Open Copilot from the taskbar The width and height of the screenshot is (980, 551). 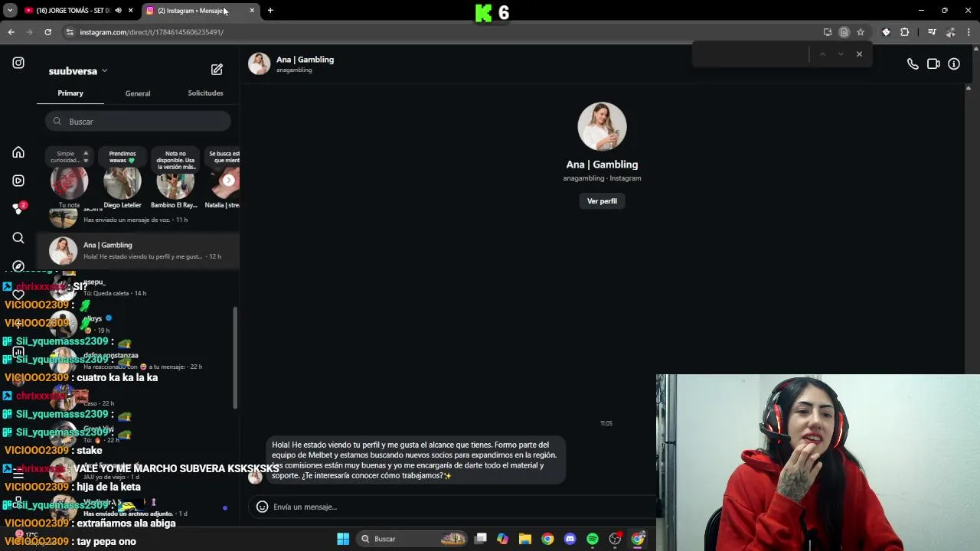502,539
